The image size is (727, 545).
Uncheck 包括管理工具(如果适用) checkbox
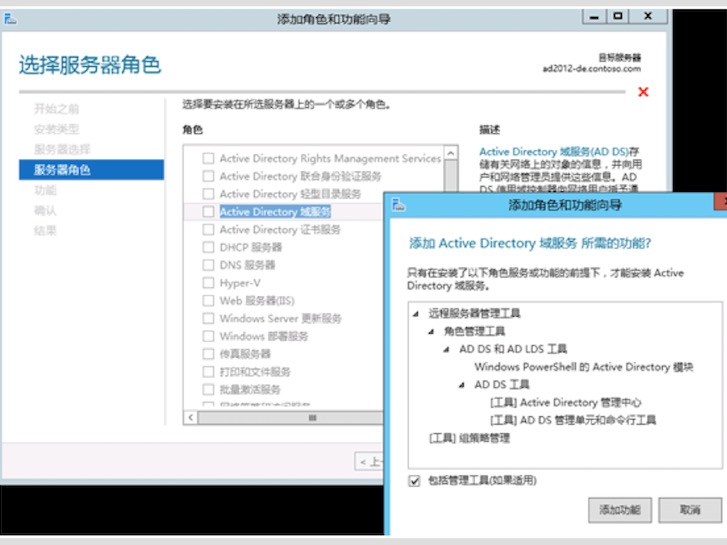tap(414, 481)
